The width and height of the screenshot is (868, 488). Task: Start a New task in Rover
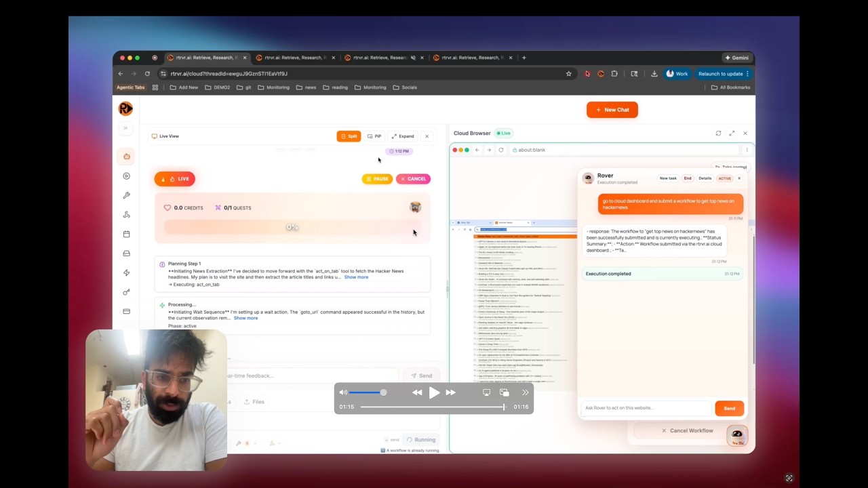coord(668,178)
